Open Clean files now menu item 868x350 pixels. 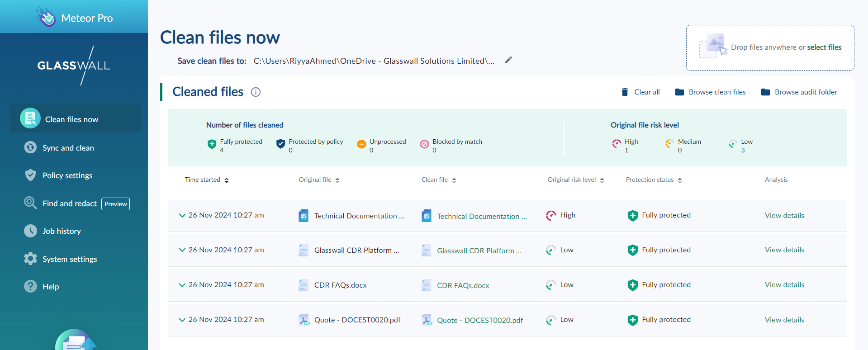(x=76, y=118)
